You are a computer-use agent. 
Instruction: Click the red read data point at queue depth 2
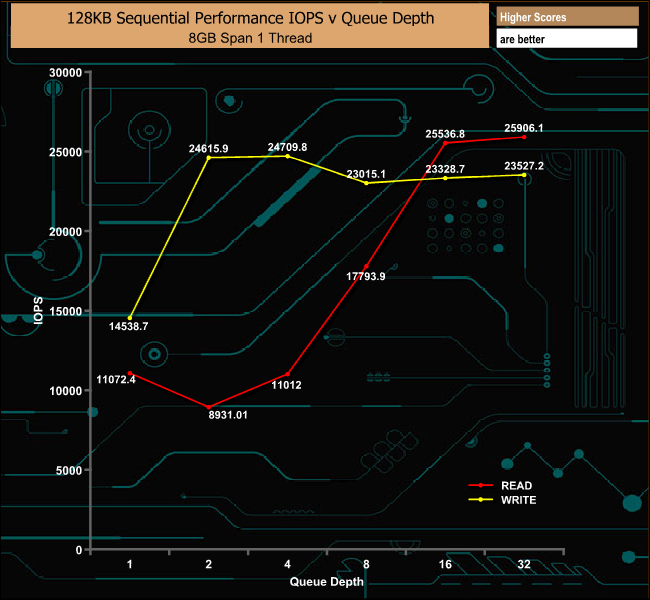coord(209,407)
